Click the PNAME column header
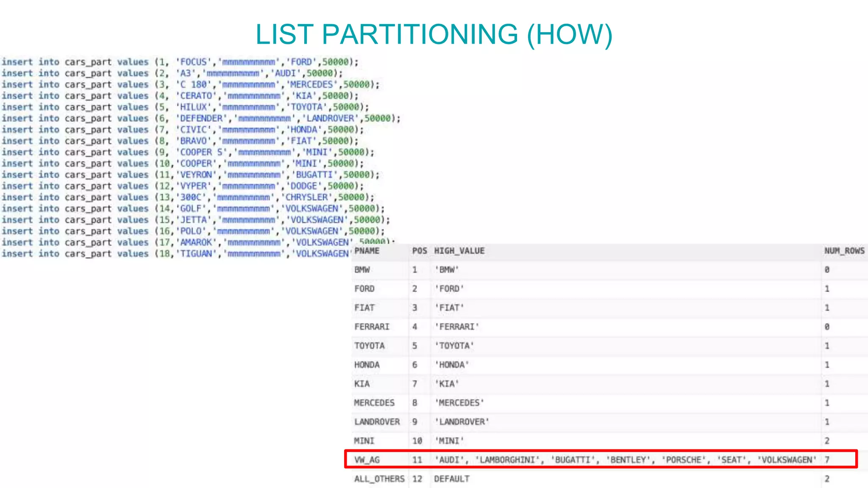 pos(367,251)
